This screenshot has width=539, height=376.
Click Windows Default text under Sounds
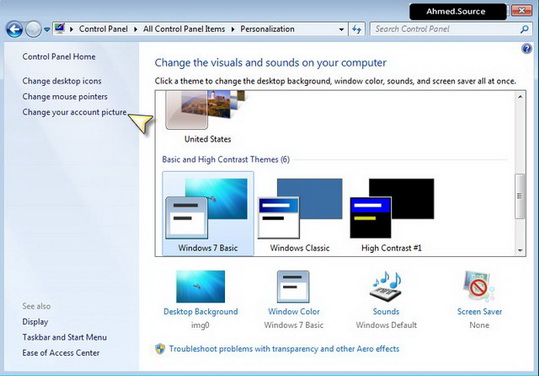point(386,325)
